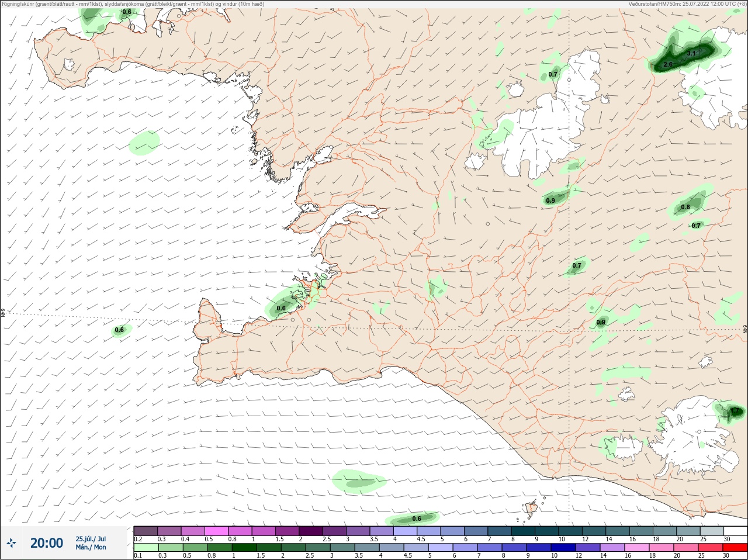748x560 pixels.
Task: Pick bright red lower swatch labeled 30
Action: tap(735, 548)
